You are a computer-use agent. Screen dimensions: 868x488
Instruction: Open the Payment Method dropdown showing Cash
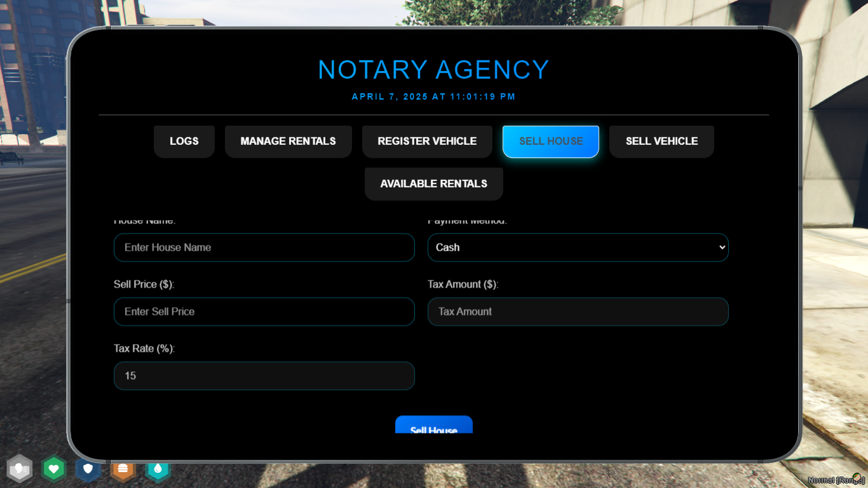pyautogui.click(x=578, y=247)
